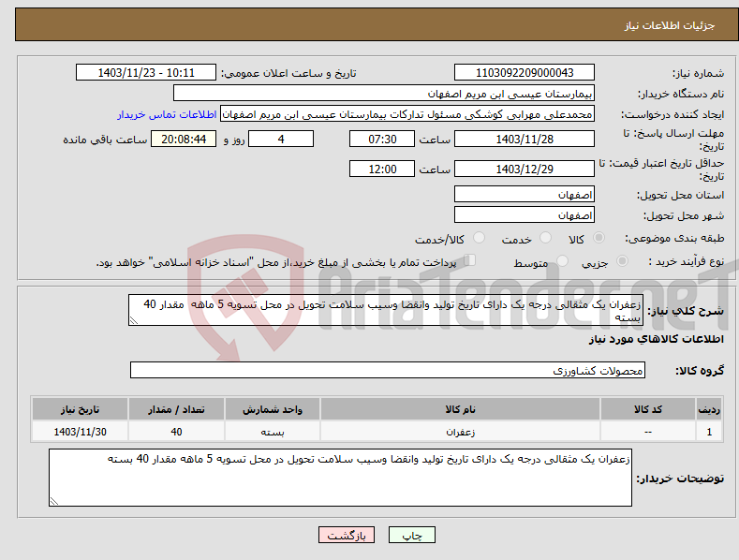Click the توضیحات خریدار label
This screenshot has width=739, height=560.
click(x=680, y=479)
